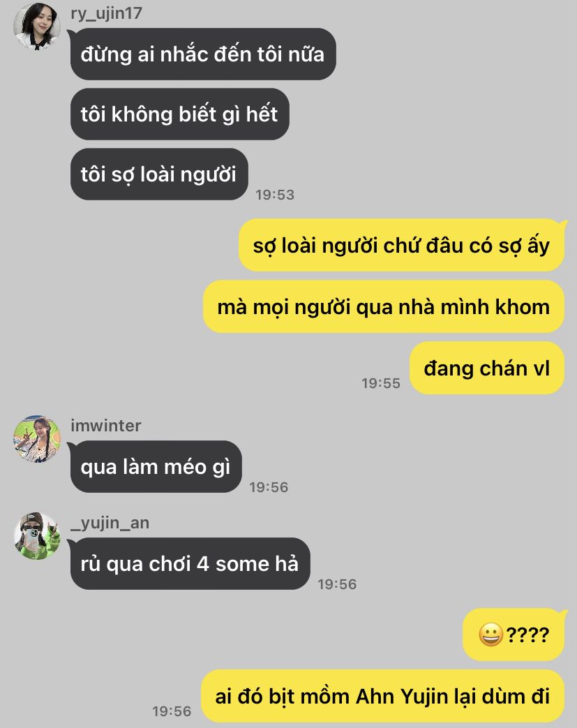Click the imwinter username label
Screen dimensions: 577x728
click(x=106, y=426)
